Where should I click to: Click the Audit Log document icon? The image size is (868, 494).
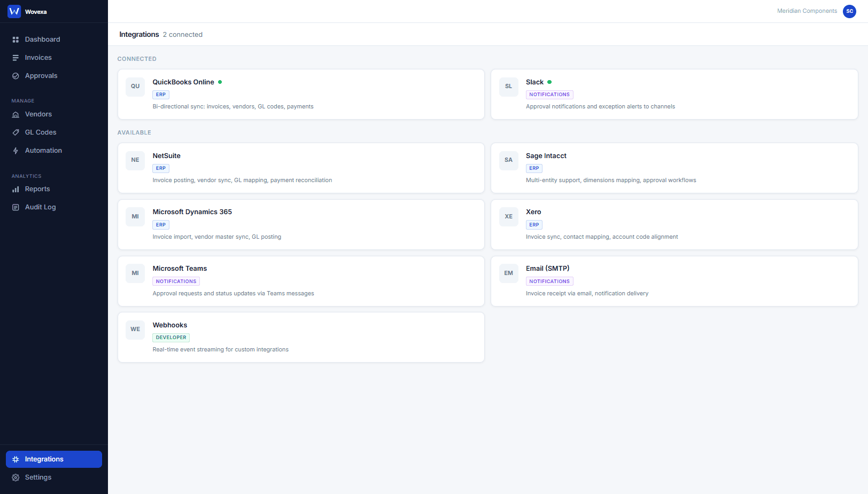click(16, 207)
